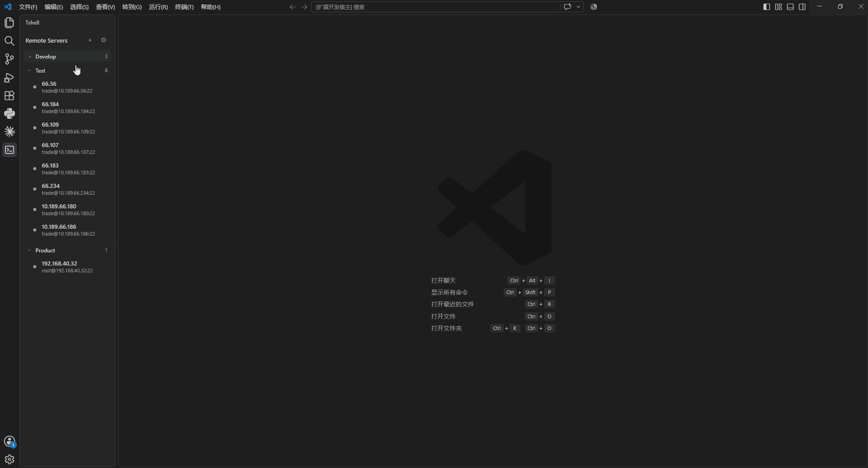Click the Remote Servers header
The width and height of the screenshot is (868, 468).
[x=46, y=40]
